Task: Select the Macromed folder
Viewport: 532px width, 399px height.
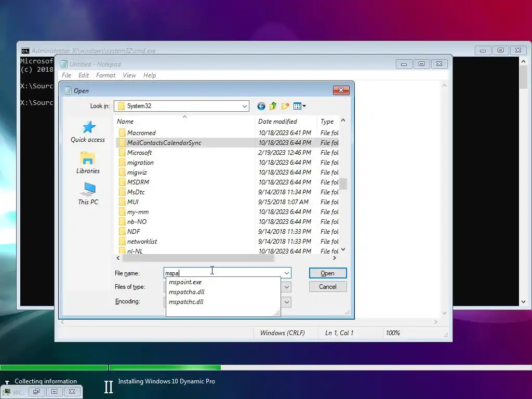Action: [x=141, y=133]
